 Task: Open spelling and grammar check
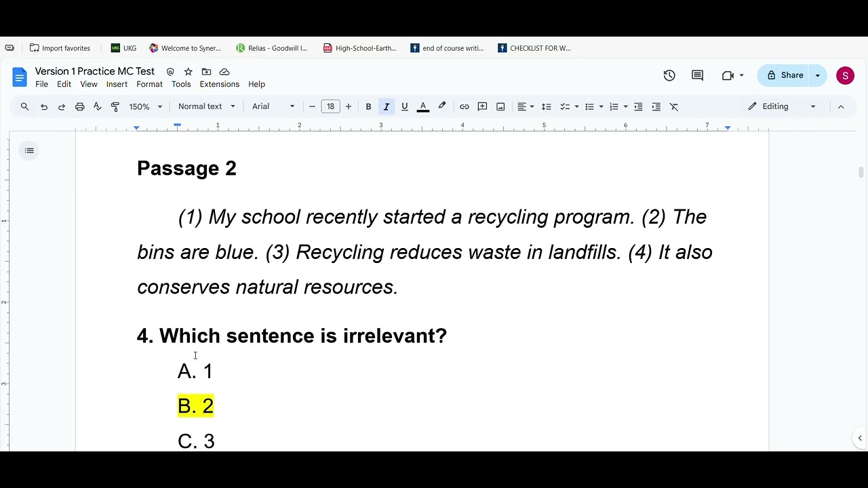(x=97, y=106)
